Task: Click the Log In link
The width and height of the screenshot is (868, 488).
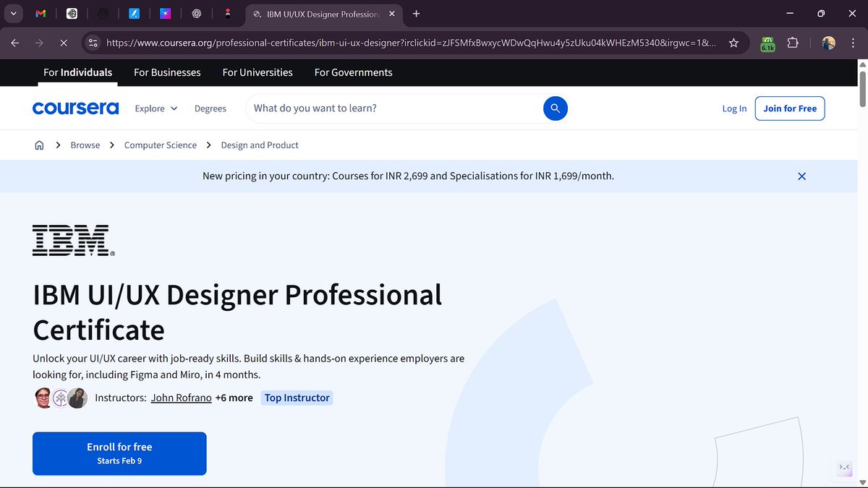Action: click(734, 108)
